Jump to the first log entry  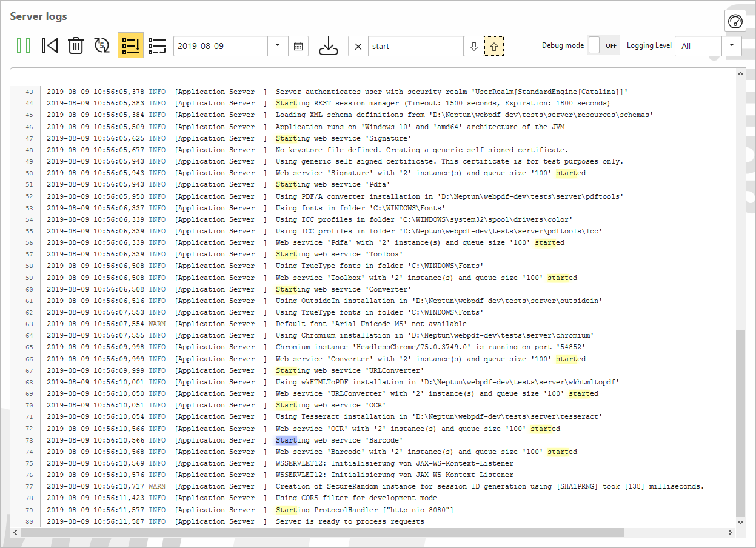pyautogui.click(x=50, y=46)
